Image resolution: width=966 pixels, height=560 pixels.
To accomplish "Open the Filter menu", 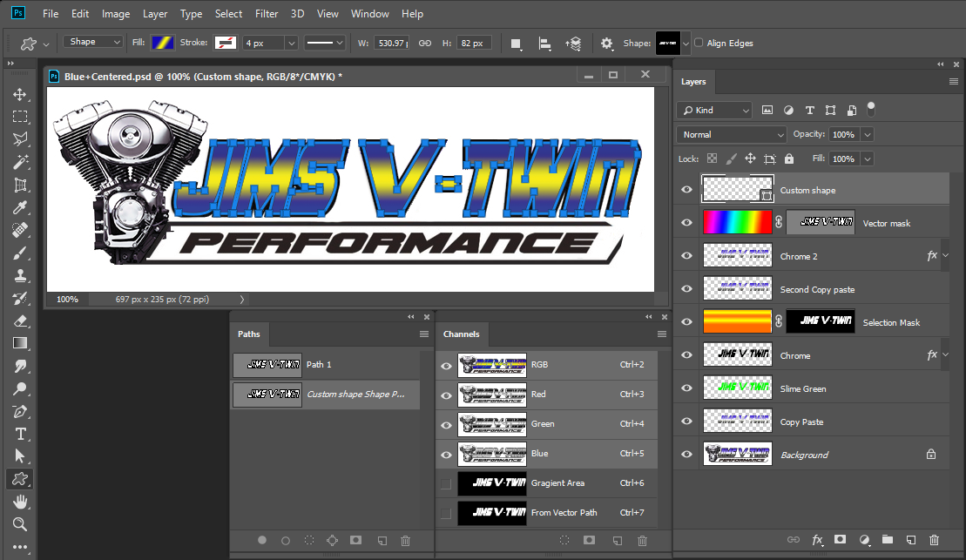I will 267,13.
